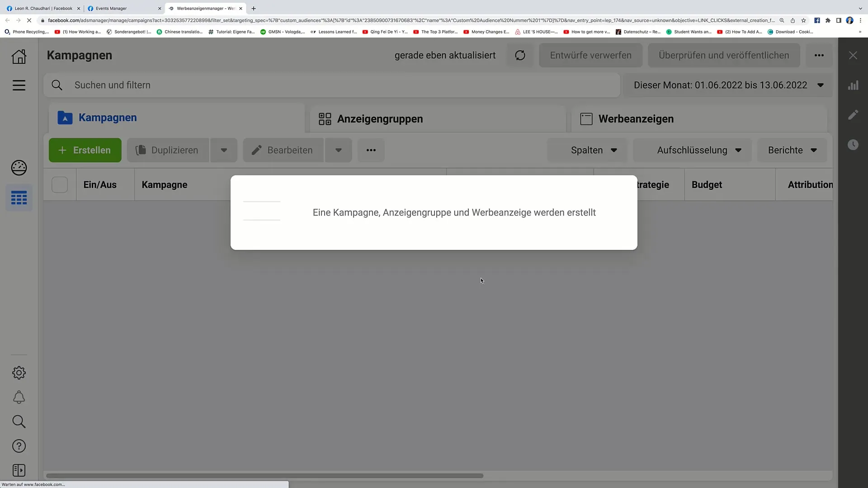Image resolution: width=868 pixels, height=488 pixels.
Task: Click the Attribution column header
Action: (810, 184)
